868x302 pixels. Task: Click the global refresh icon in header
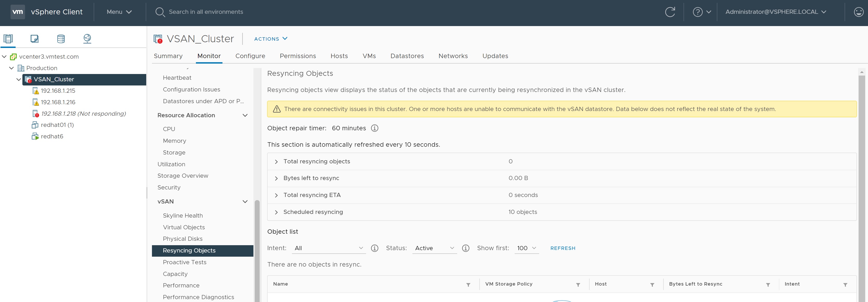coord(670,12)
